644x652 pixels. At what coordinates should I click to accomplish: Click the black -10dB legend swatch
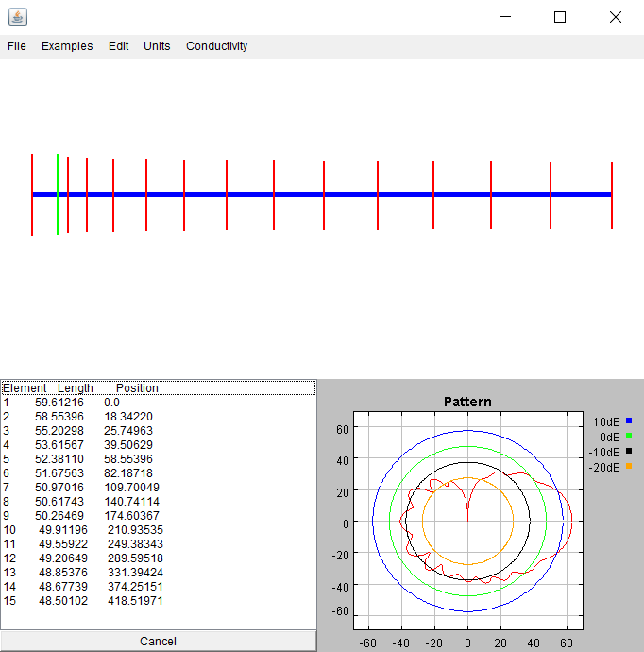[x=628, y=451]
